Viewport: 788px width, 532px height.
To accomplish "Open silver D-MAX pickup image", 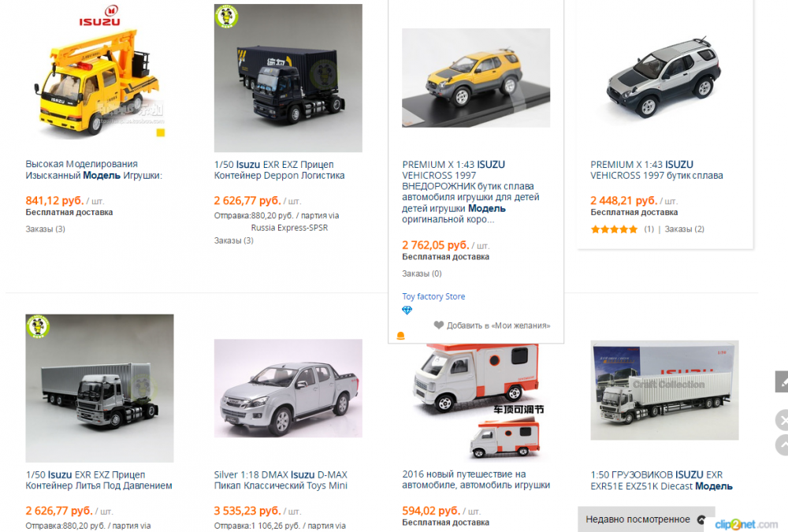I will click(288, 389).
